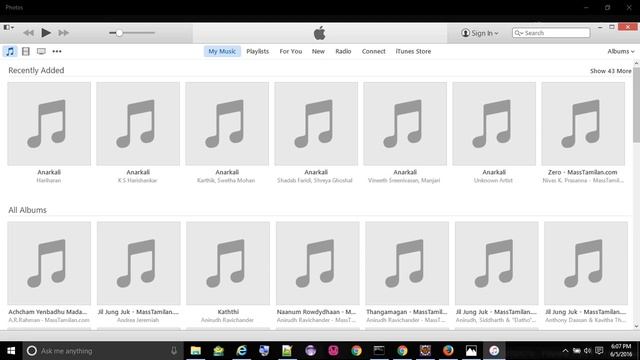Minimize the iTunes window
The height and width of the screenshot is (360, 640).
coord(600,27)
